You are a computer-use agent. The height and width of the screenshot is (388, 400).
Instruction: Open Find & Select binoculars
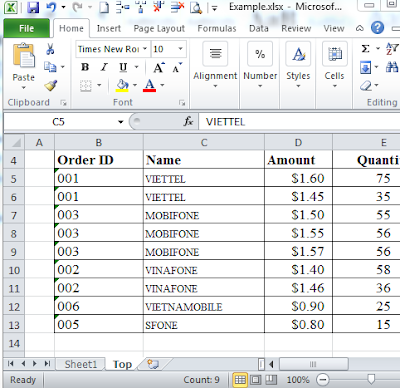(x=392, y=67)
